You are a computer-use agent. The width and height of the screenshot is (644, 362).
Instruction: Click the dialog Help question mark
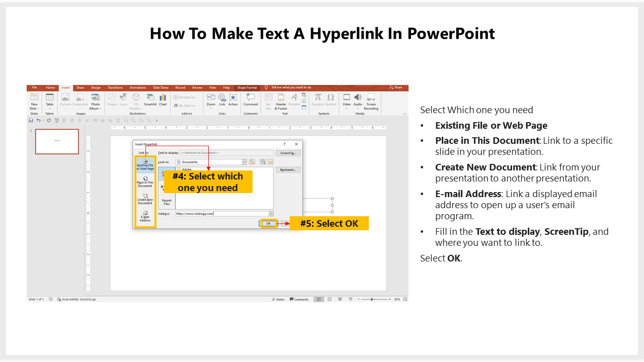(284, 144)
